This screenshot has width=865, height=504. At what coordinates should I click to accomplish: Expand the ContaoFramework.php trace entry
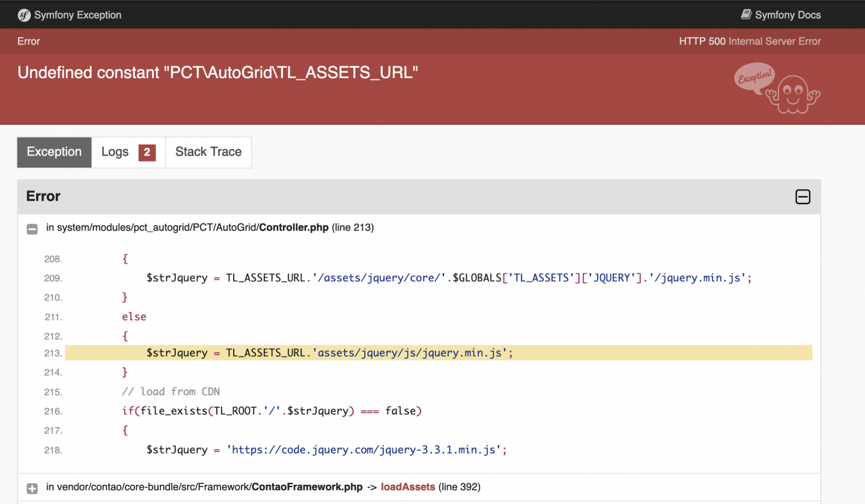click(32, 488)
